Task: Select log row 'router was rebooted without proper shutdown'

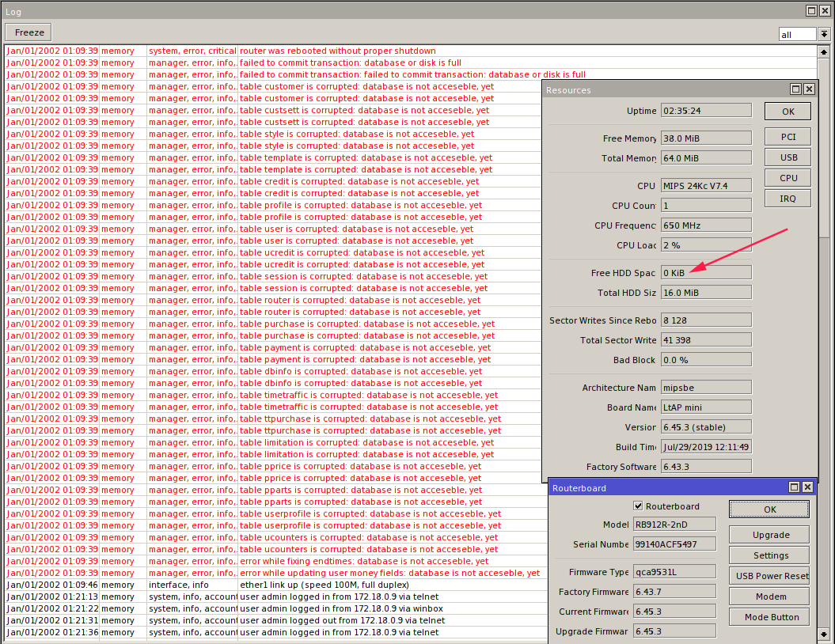Action: (x=411, y=51)
